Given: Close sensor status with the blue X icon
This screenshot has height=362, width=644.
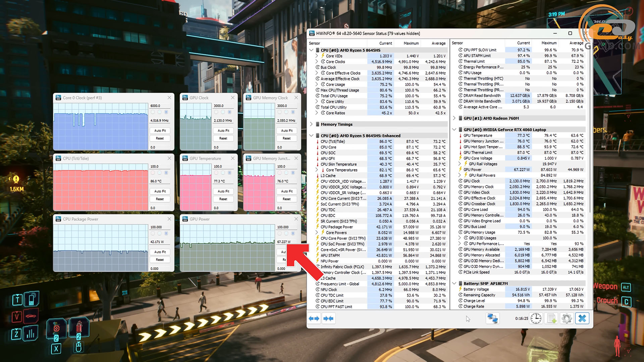Looking at the screenshot, I should [582, 318].
